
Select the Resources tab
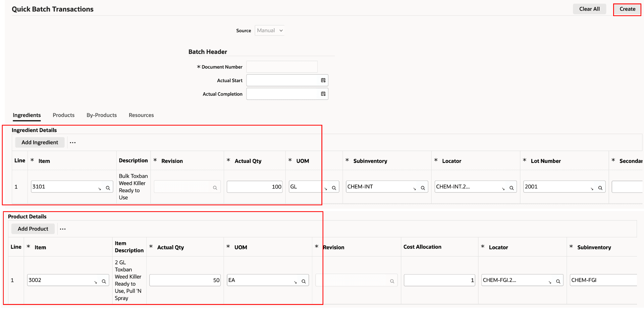click(x=141, y=115)
